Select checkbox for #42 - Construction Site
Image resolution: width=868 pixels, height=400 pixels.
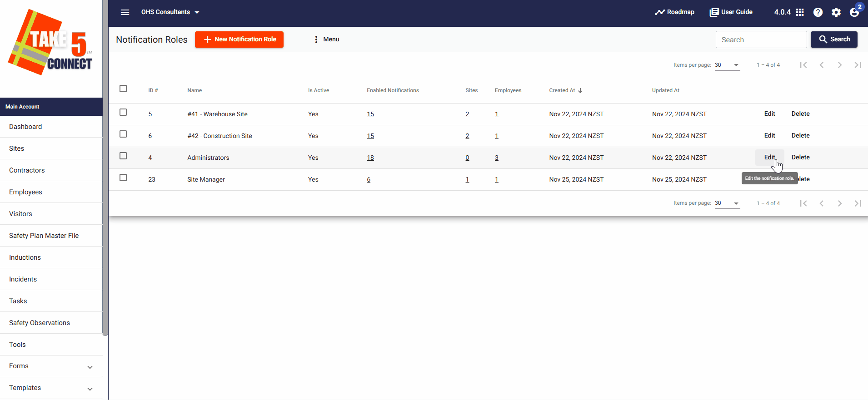[x=123, y=134]
